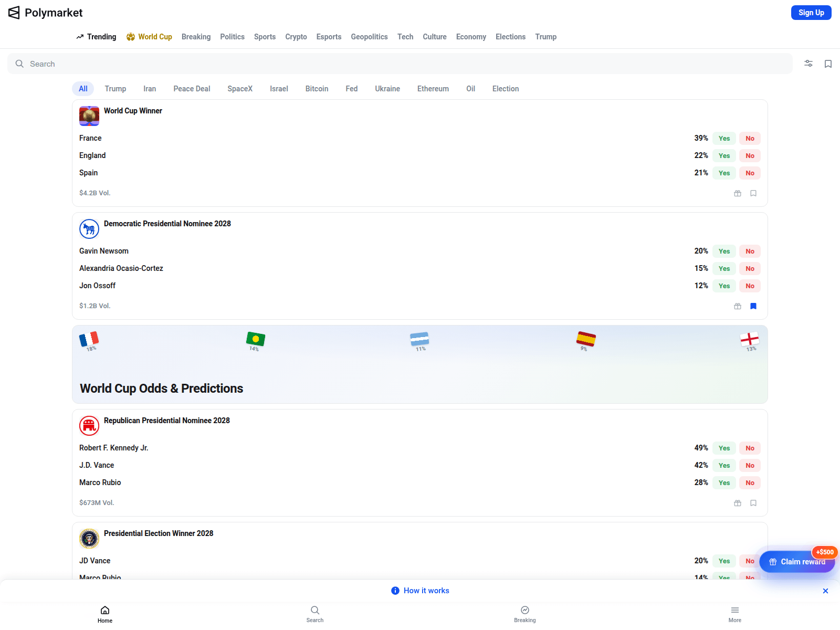The width and height of the screenshot is (840, 630).
Task: Click the World Cup Winner trophy thumbnail
Action: click(x=89, y=116)
